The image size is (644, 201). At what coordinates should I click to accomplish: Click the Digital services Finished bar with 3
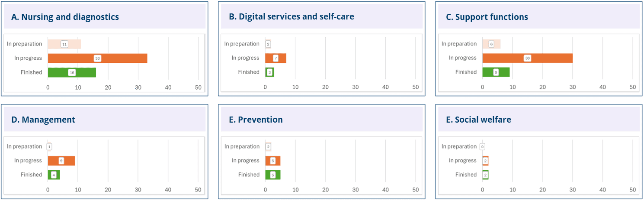269,72
